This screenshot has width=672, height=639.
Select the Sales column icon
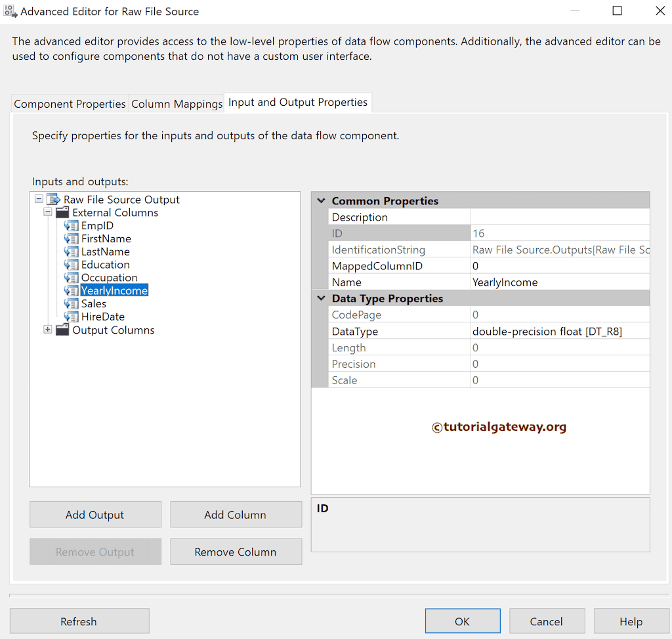coord(71,303)
